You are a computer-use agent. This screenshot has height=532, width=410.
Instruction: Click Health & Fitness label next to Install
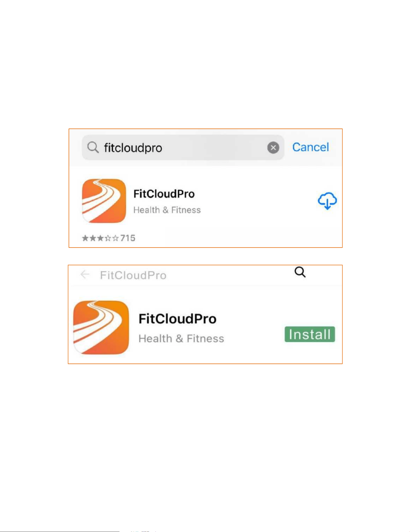(x=181, y=339)
